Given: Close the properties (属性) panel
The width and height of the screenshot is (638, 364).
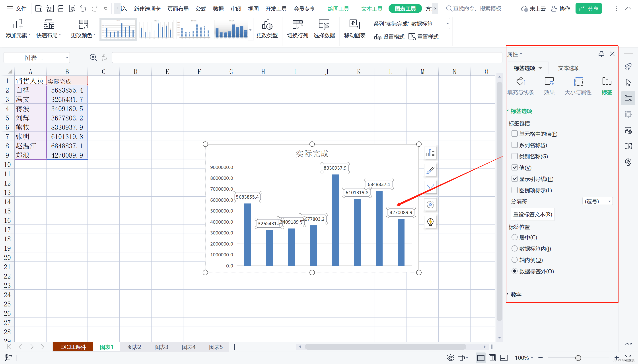Looking at the screenshot, I should click(x=612, y=54).
